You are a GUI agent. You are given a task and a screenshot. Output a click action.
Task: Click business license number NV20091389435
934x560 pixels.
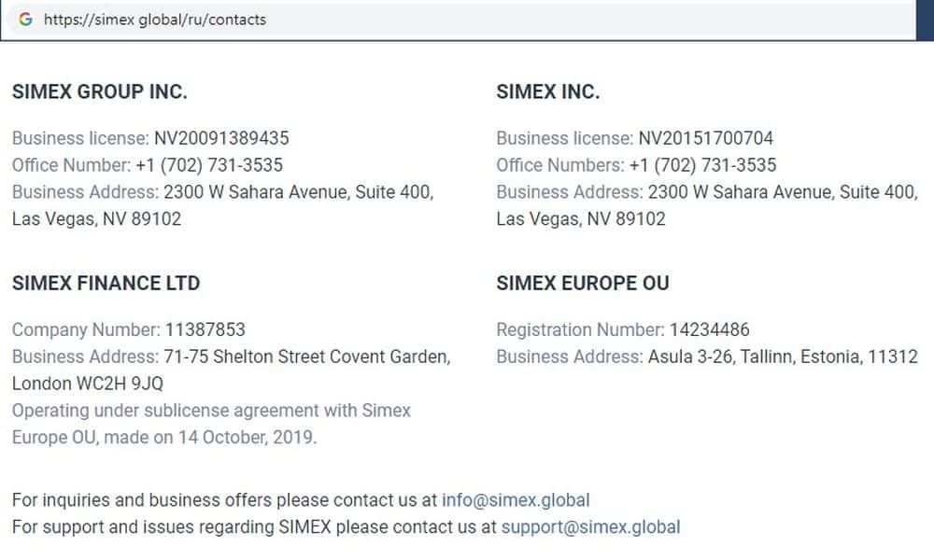[221, 138]
